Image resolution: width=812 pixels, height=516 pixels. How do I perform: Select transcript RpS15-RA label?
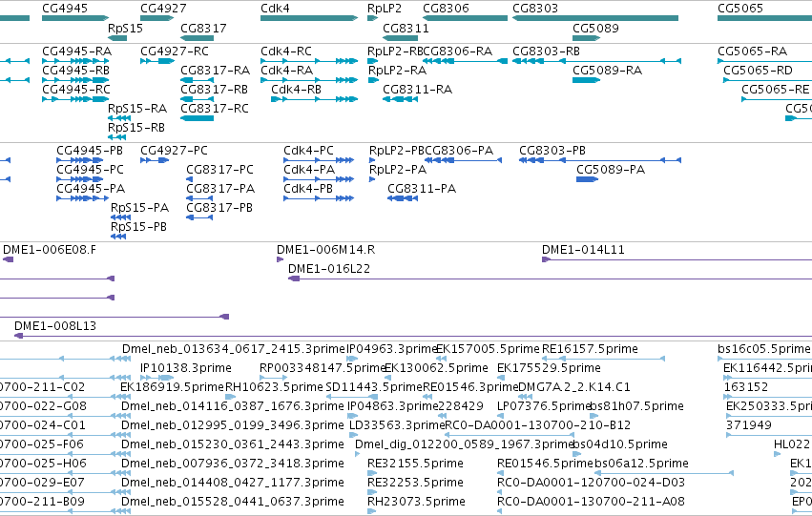click(x=137, y=109)
